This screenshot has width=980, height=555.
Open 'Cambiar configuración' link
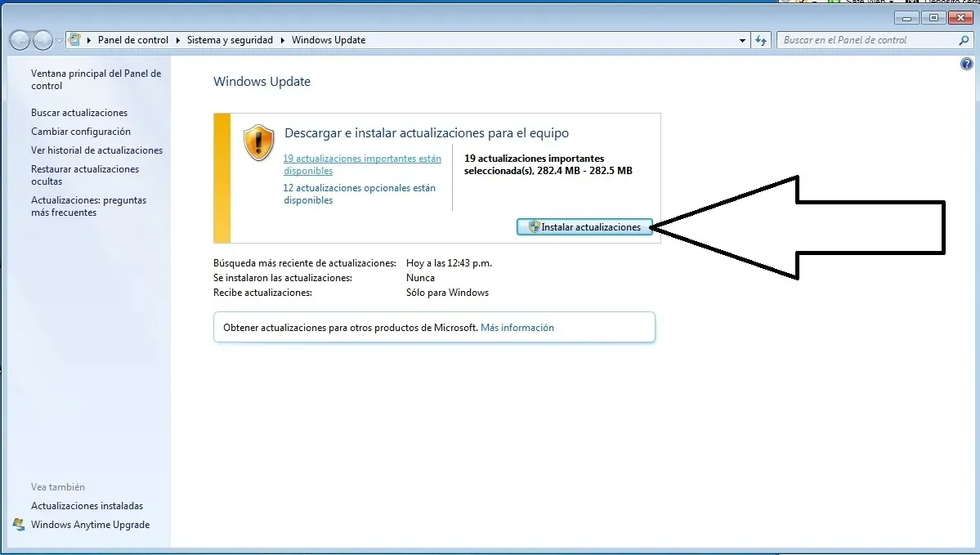point(81,132)
